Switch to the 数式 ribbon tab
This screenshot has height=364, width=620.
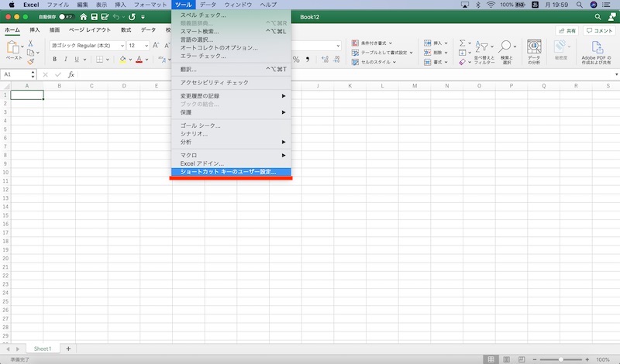coord(126,30)
